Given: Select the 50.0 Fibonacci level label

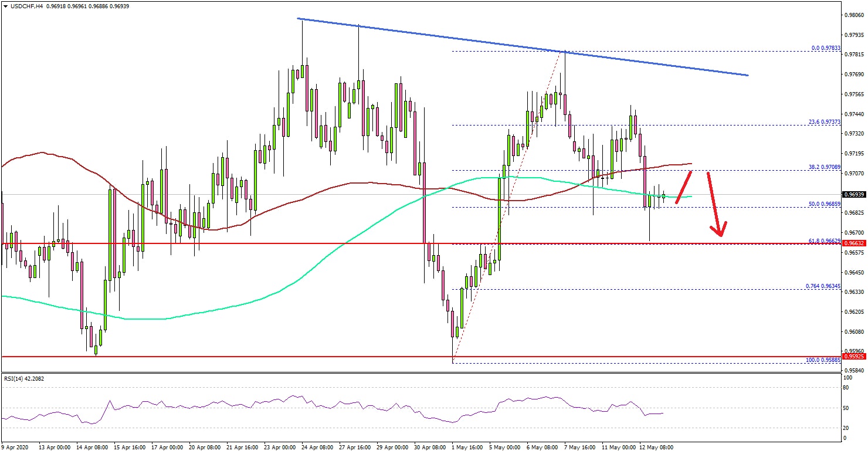Looking at the screenshot, I should tap(825, 204).
